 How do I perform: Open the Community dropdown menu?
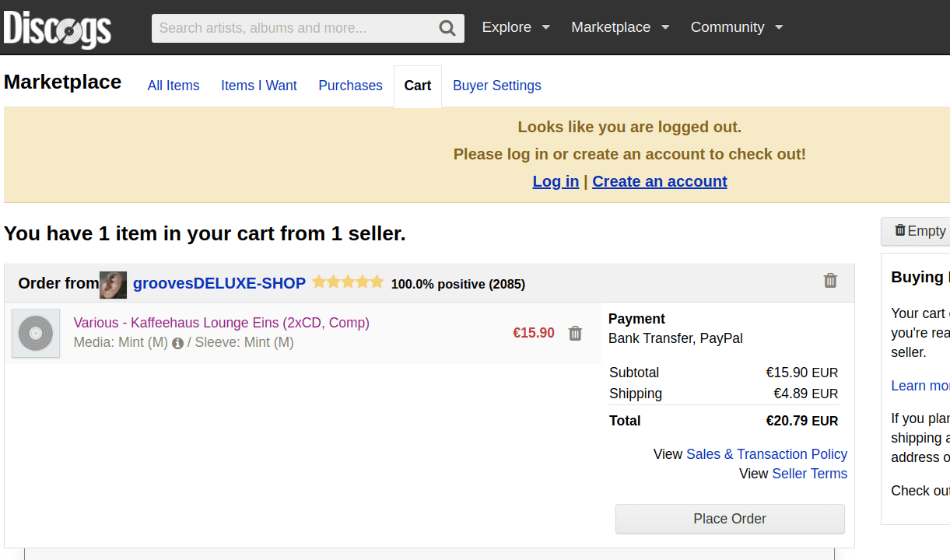[736, 27]
